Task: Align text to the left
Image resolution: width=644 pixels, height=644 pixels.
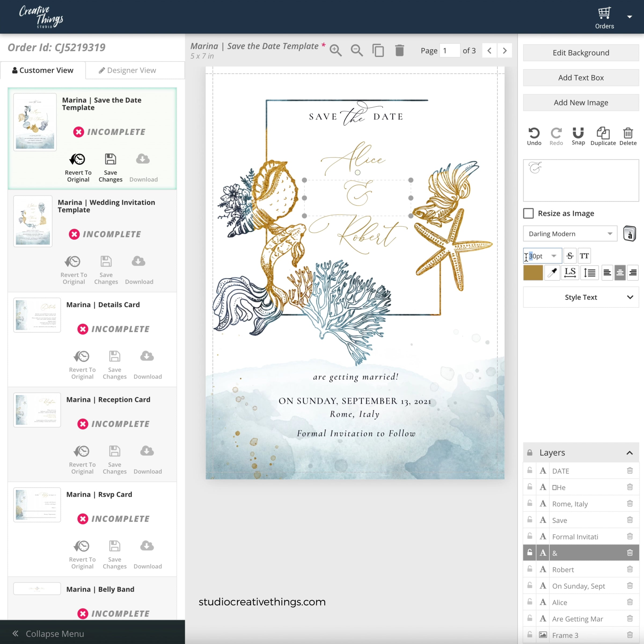Action: pos(607,273)
